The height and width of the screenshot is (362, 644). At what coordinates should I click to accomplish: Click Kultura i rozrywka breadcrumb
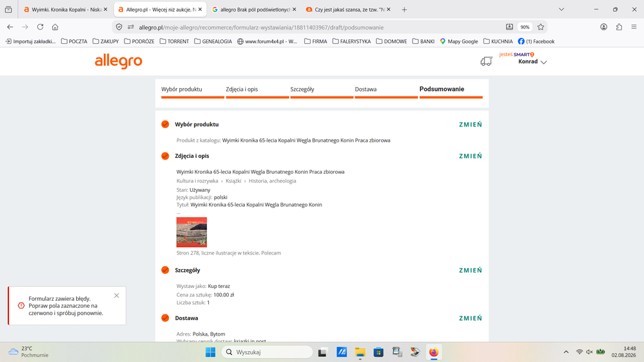click(197, 181)
